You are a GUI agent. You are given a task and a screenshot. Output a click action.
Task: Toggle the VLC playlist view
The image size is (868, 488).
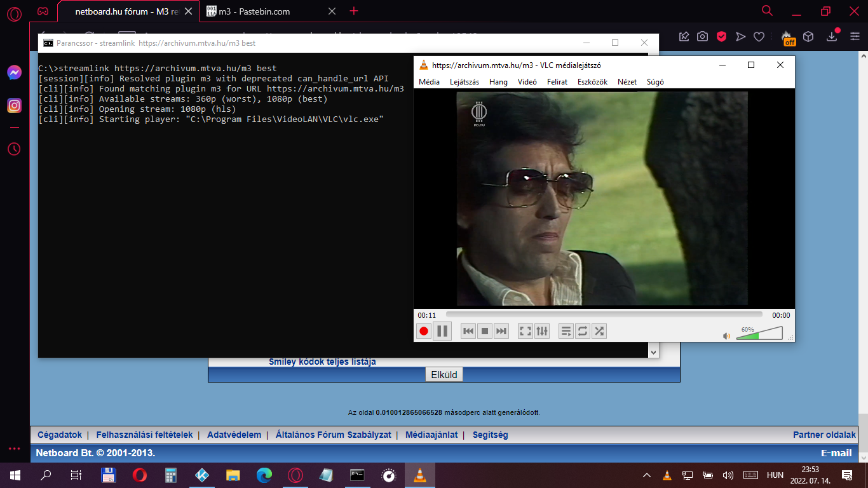566,331
